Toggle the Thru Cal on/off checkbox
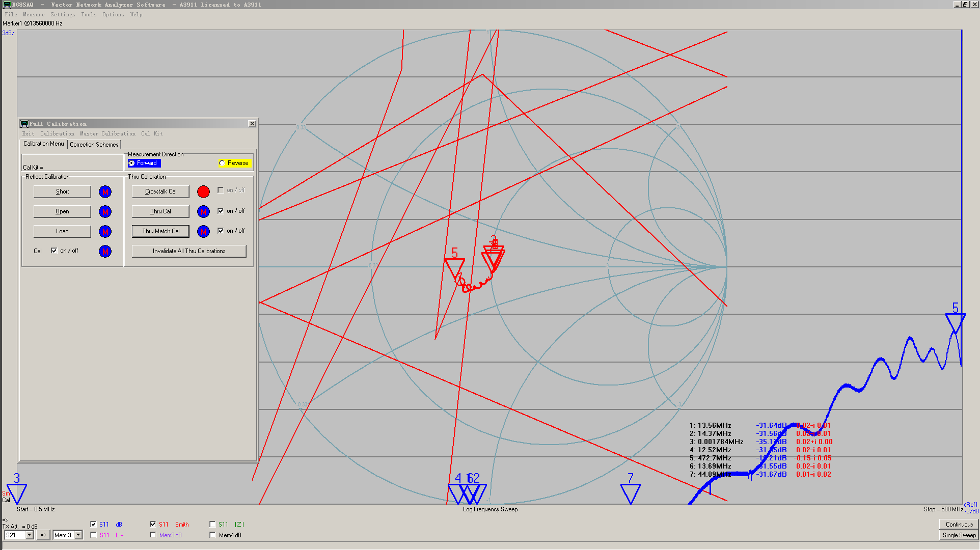The image size is (980, 550). [x=221, y=211]
